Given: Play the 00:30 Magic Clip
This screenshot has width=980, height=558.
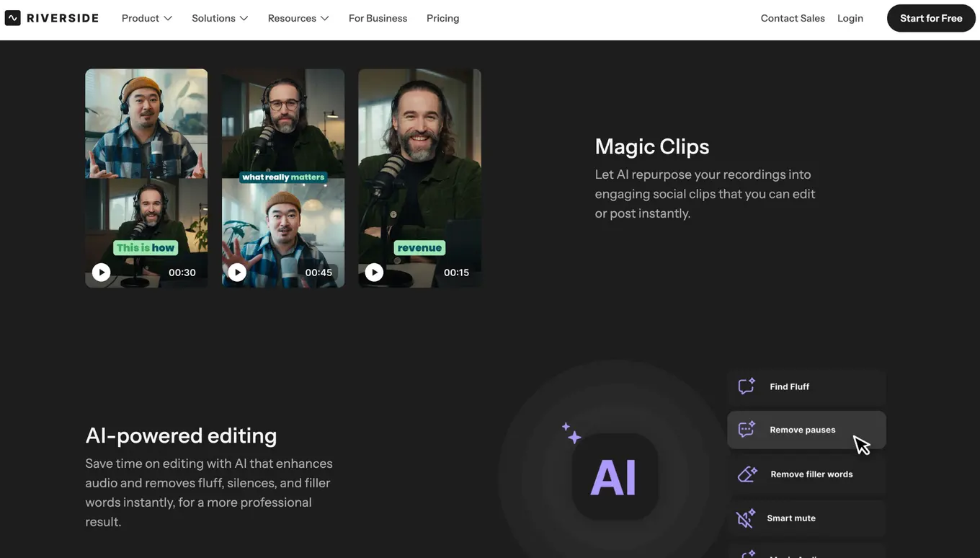Looking at the screenshot, I should (x=101, y=272).
